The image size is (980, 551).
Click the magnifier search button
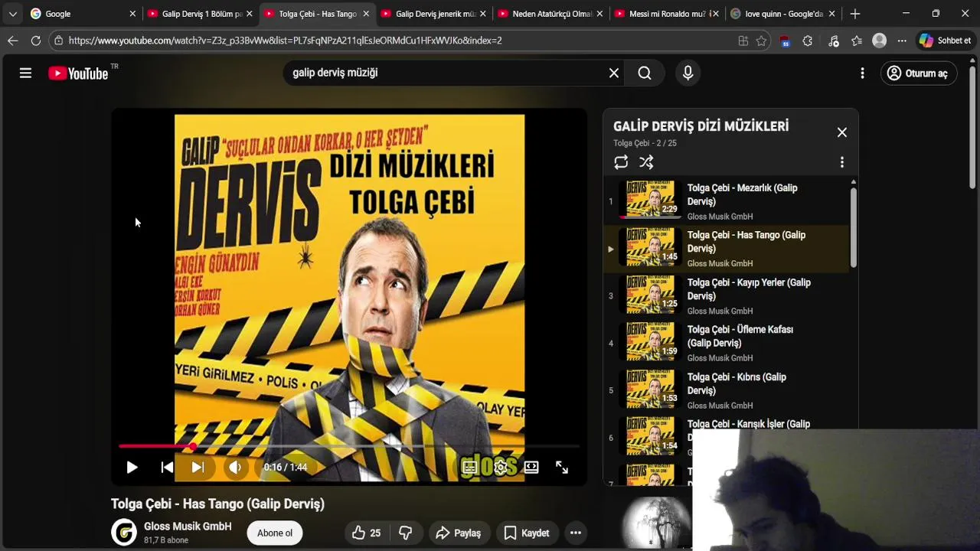[x=645, y=73]
